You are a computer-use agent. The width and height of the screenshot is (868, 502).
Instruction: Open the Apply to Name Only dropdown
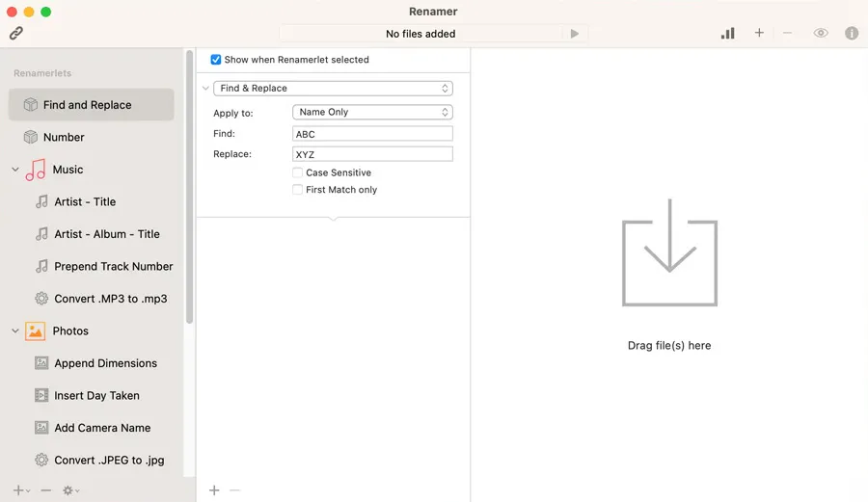point(372,113)
